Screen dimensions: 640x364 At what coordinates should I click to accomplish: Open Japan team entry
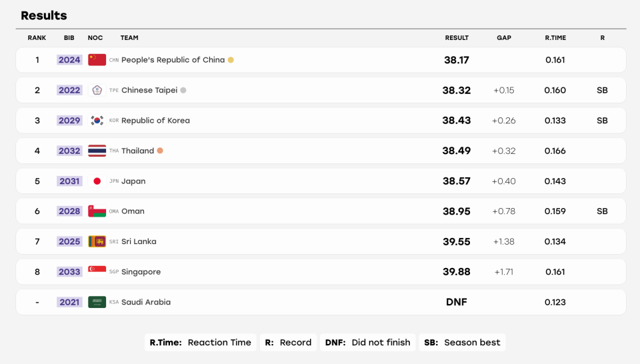pos(133,181)
